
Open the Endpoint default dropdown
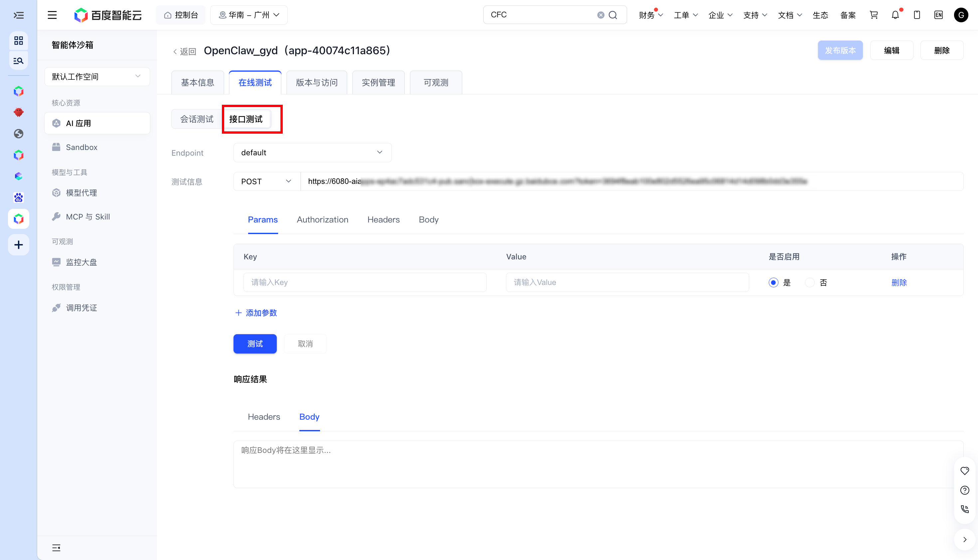tap(312, 153)
